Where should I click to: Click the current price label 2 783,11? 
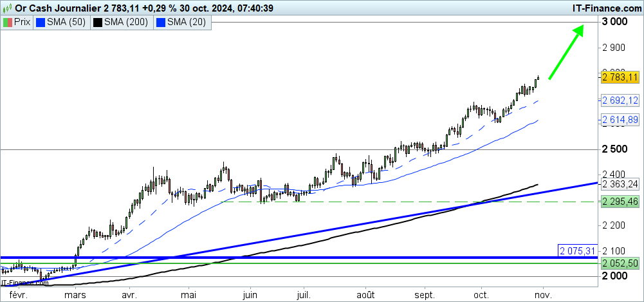click(620, 77)
